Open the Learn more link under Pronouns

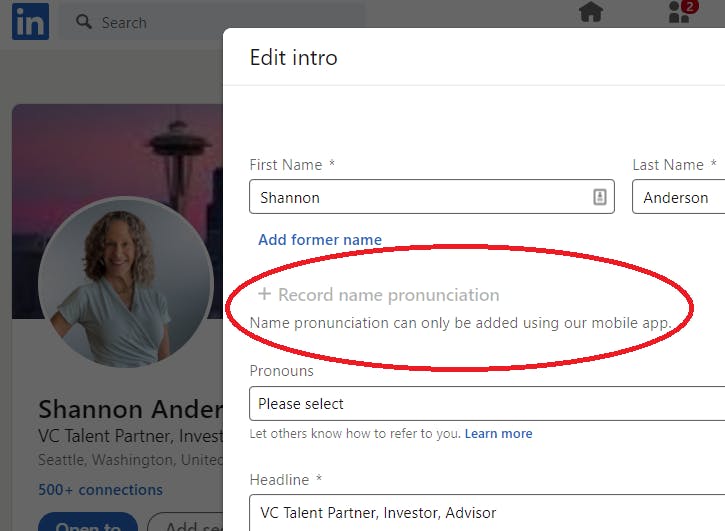coord(498,433)
